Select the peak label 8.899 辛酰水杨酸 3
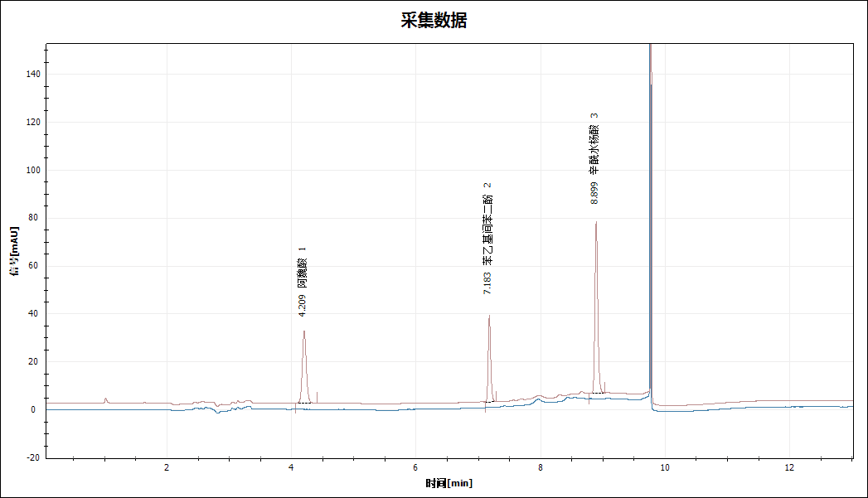Image resolution: width=868 pixels, height=498 pixels. (x=594, y=159)
